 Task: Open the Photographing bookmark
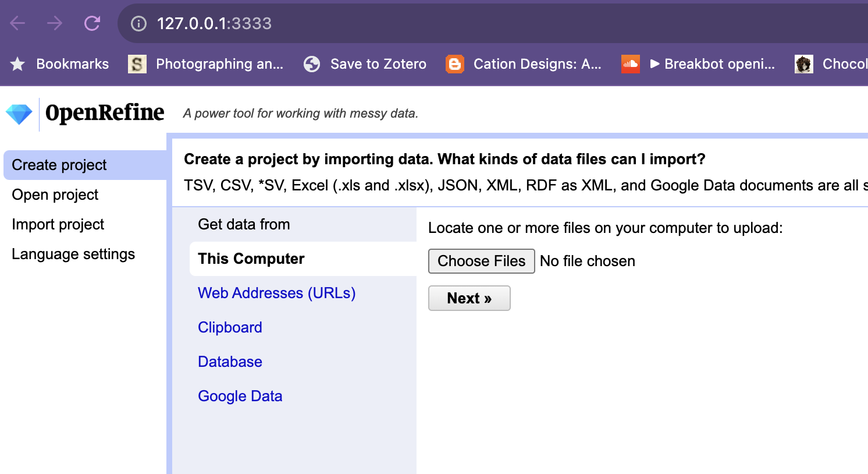coord(206,64)
